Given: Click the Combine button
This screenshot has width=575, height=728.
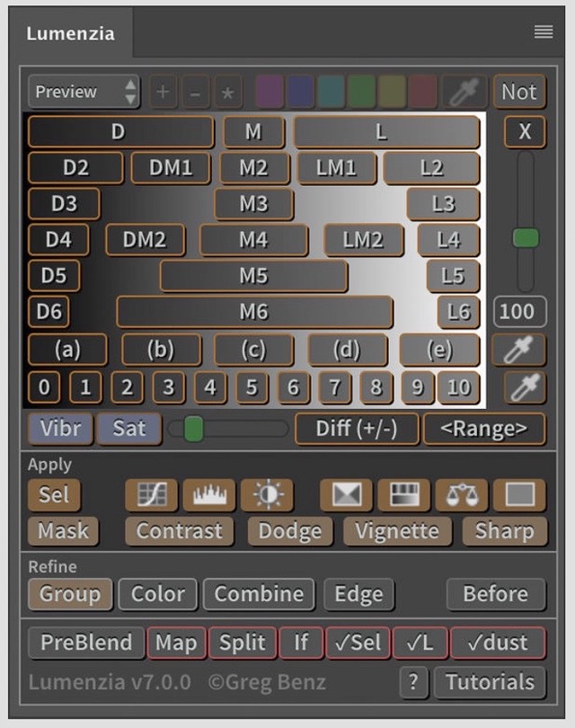Looking at the screenshot, I should coord(259,594).
